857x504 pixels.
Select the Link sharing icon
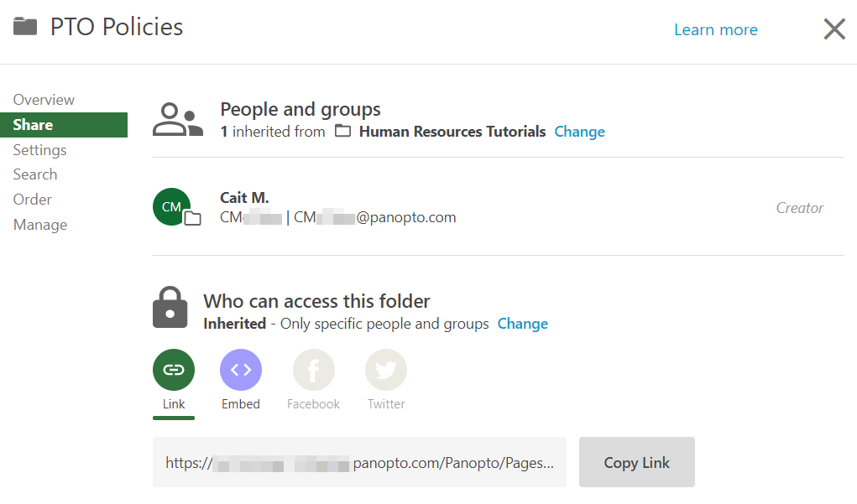[174, 369]
